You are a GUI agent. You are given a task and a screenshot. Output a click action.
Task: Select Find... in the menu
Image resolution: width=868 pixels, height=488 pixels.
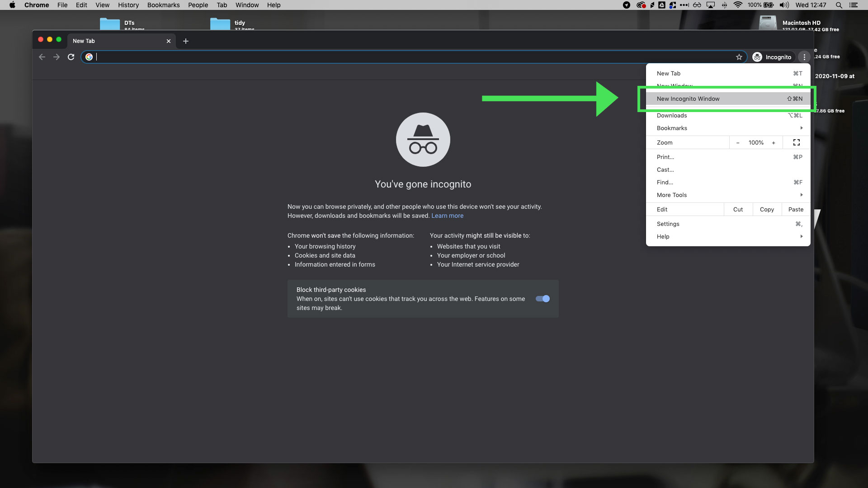coord(728,183)
